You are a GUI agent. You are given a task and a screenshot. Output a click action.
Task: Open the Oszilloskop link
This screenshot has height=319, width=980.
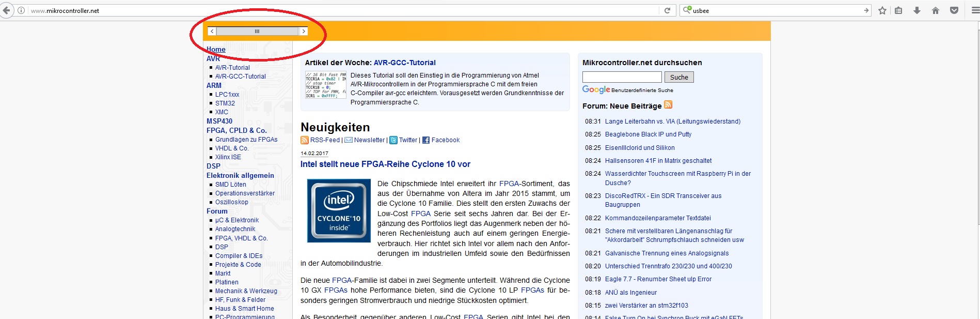232,202
